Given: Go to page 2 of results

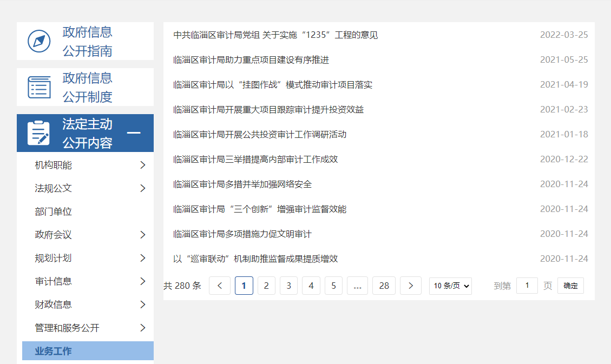Looking at the screenshot, I should tap(266, 286).
